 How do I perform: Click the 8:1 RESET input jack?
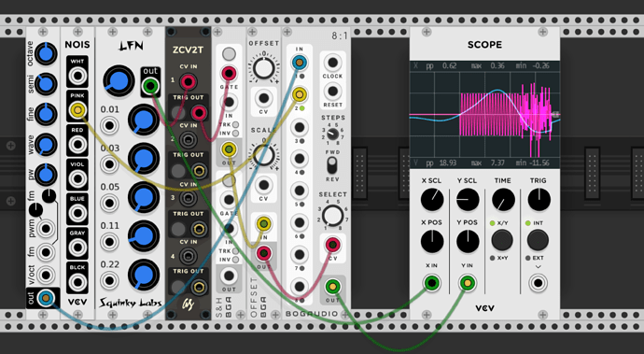click(x=332, y=92)
